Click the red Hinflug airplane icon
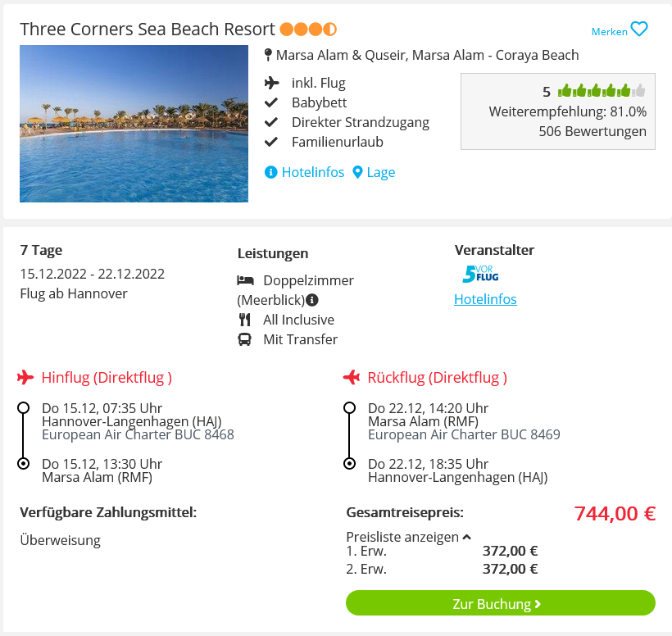This screenshot has height=636, width=672. coord(25,378)
